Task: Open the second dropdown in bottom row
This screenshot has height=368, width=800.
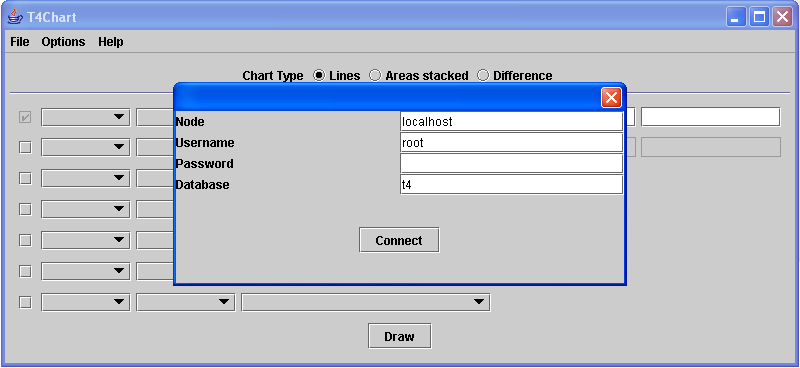Action: click(x=186, y=302)
